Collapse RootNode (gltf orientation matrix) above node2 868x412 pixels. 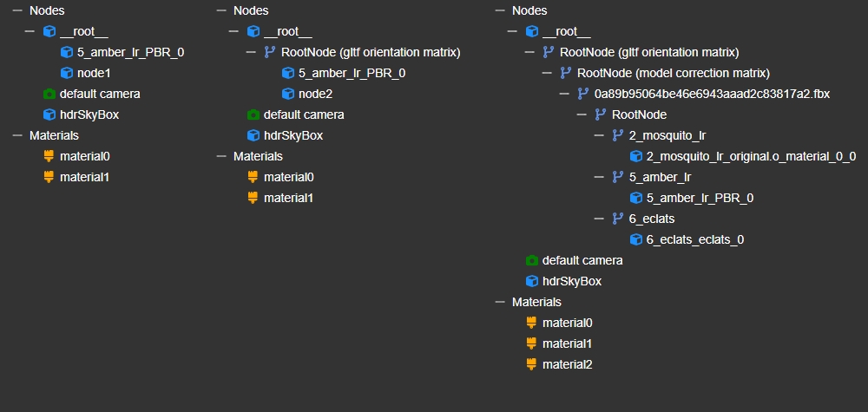pyautogui.click(x=252, y=53)
